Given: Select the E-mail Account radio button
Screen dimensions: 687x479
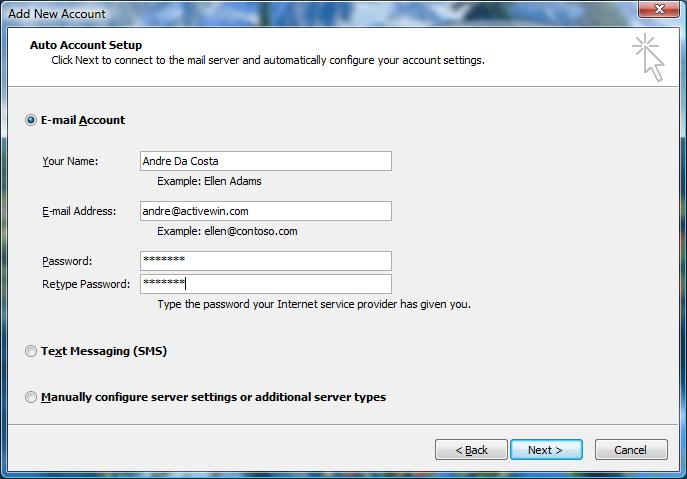Looking at the screenshot, I should click(x=31, y=120).
